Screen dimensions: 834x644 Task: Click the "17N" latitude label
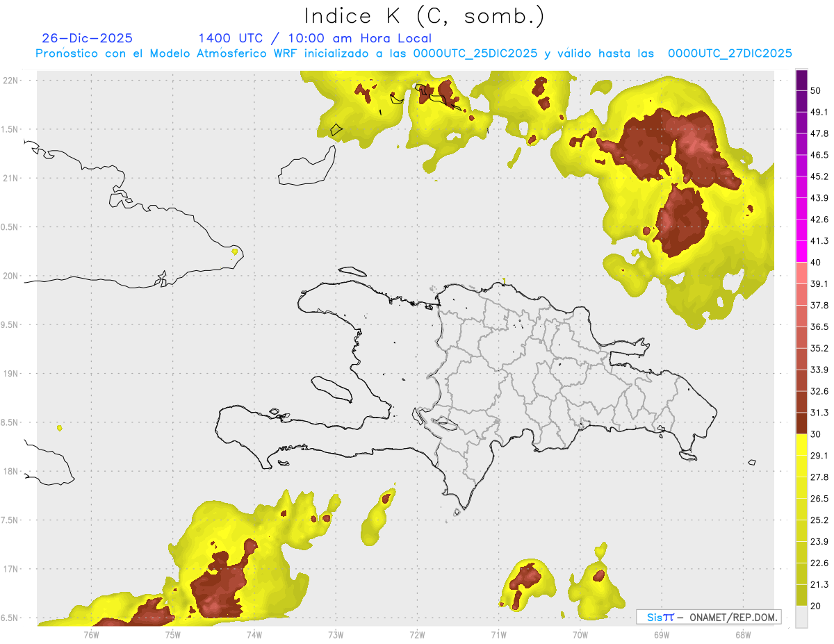point(10,569)
